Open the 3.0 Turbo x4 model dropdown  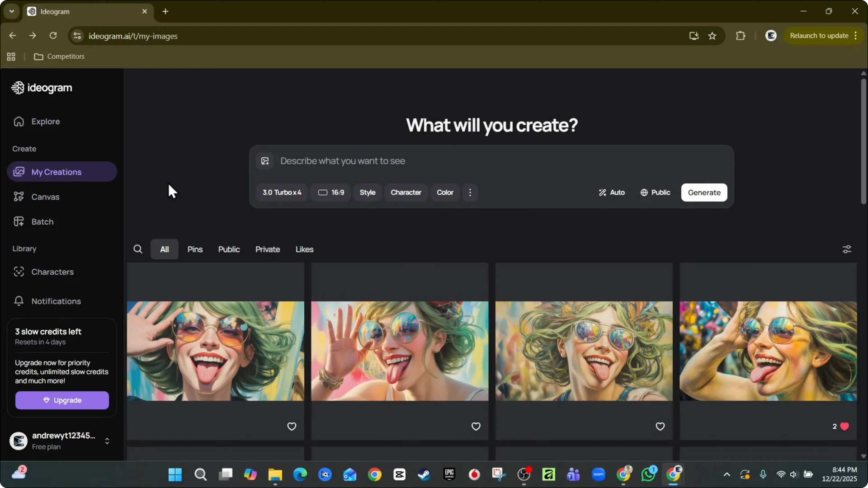pos(282,192)
